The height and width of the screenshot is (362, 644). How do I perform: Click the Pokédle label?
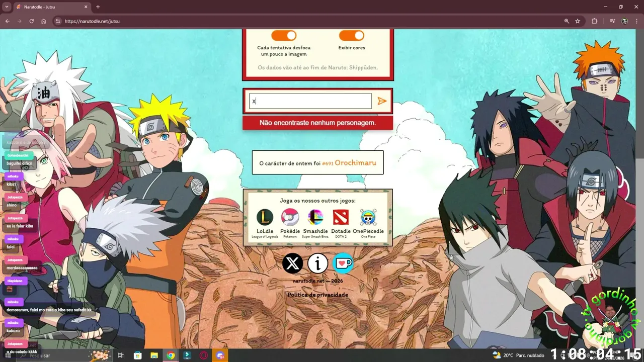[x=290, y=231]
